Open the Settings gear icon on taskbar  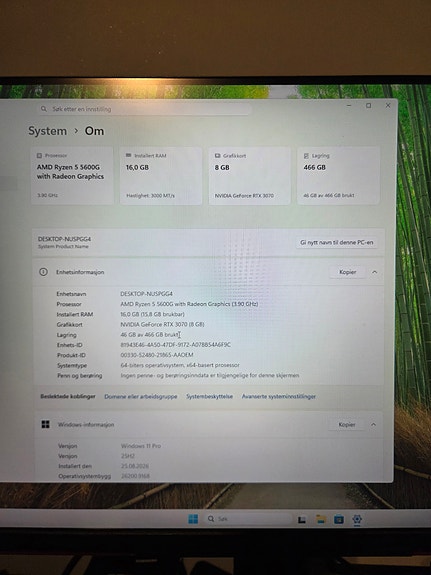(x=357, y=519)
